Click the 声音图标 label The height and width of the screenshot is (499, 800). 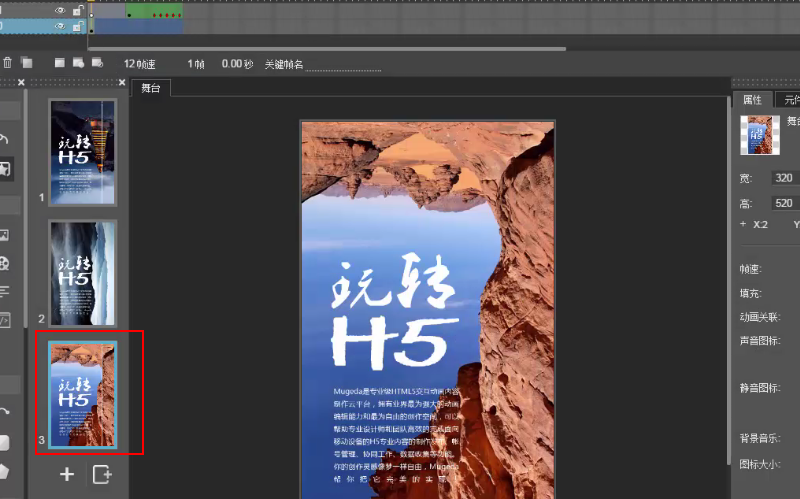(760, 340)
